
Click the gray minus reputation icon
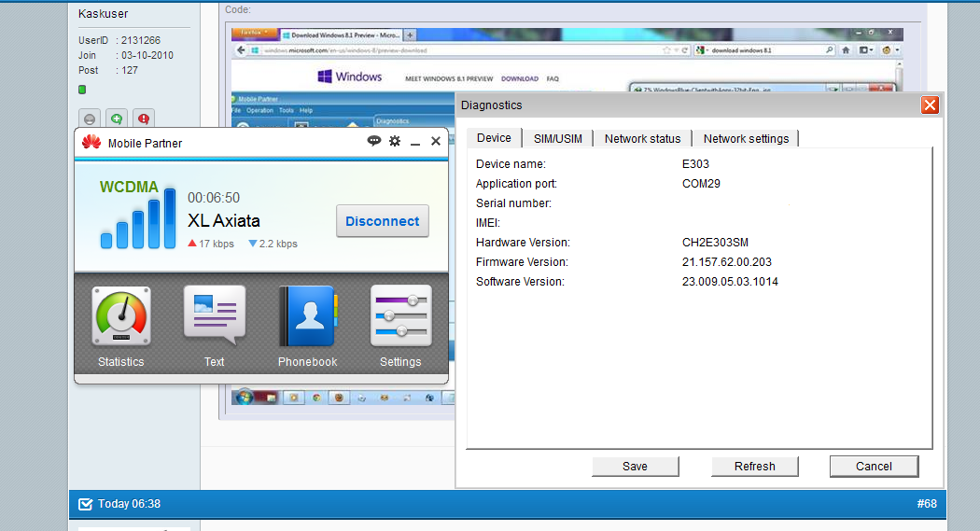(90, 119)
